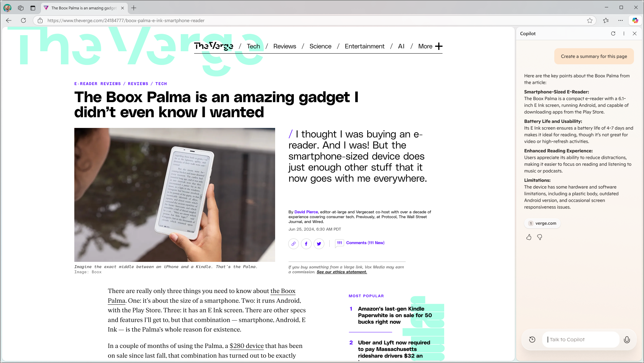The image size is (644, 363).
Task: Select the Tech tab in navigation
Action: [253, 46]
